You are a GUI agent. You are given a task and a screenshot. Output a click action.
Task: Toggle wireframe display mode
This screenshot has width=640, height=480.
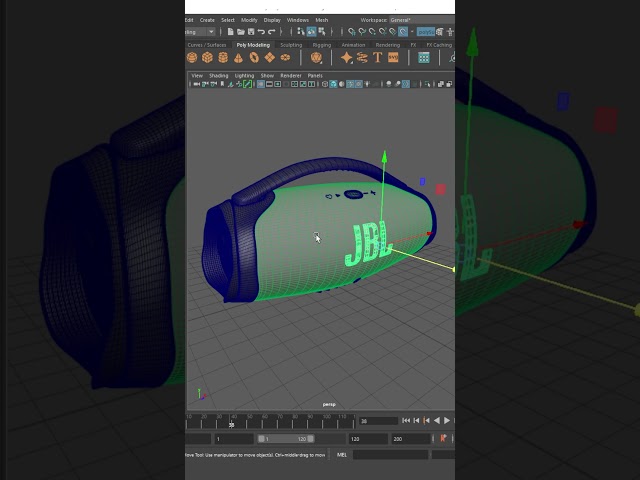pos(325,84)
